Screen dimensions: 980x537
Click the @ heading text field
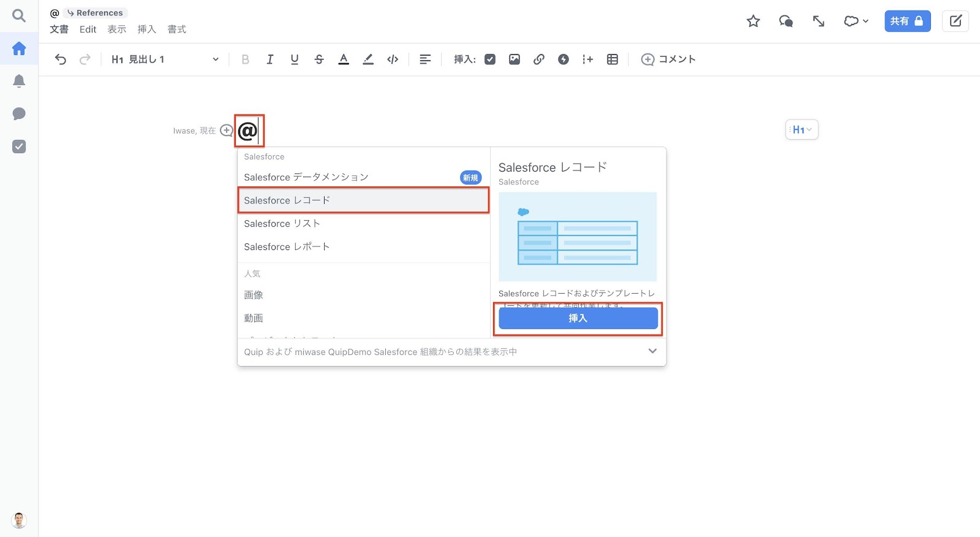tap(249, 131)
